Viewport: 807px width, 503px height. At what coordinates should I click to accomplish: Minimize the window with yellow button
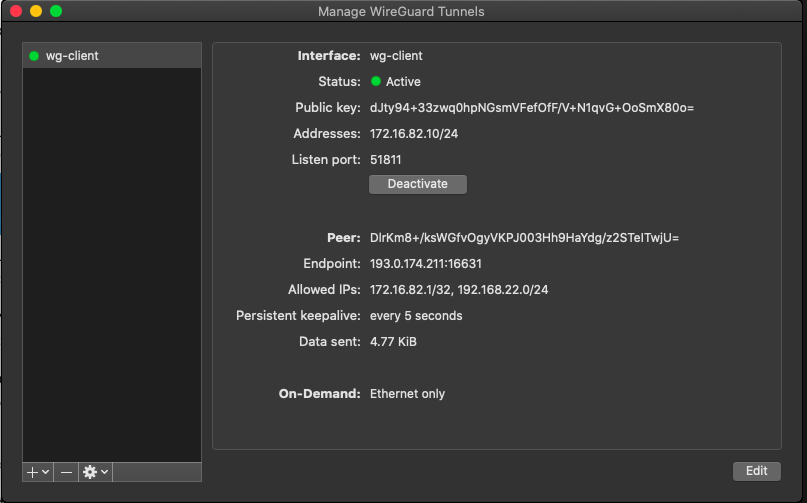point(36,11)
